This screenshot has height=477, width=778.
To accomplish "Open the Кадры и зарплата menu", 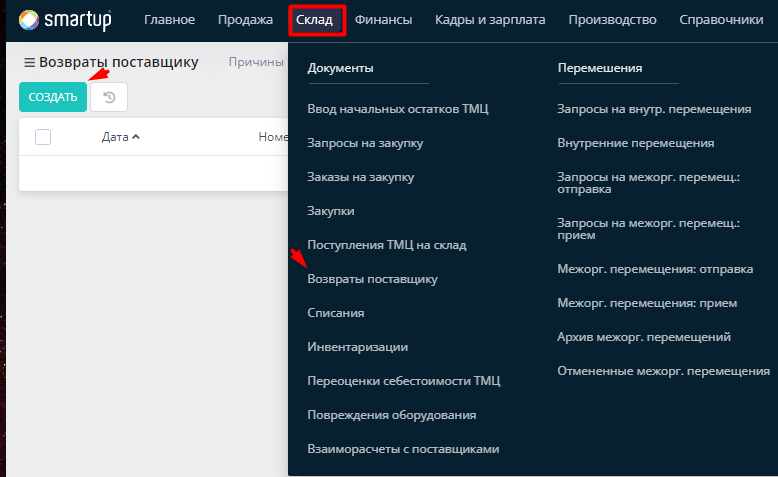I will [x=490, y=20].
